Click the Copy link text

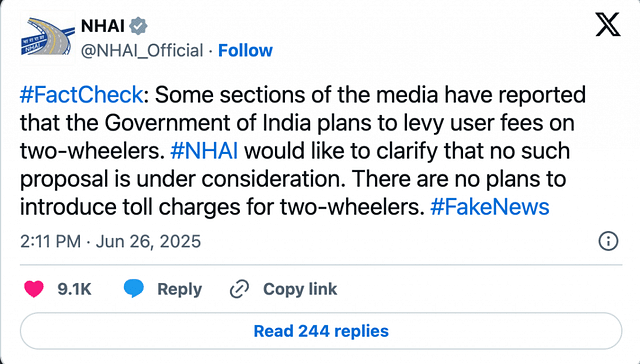[300, 289]
